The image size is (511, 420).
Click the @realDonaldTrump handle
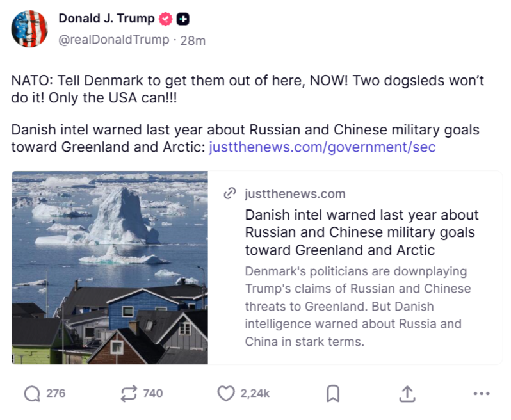pos(114,40)
